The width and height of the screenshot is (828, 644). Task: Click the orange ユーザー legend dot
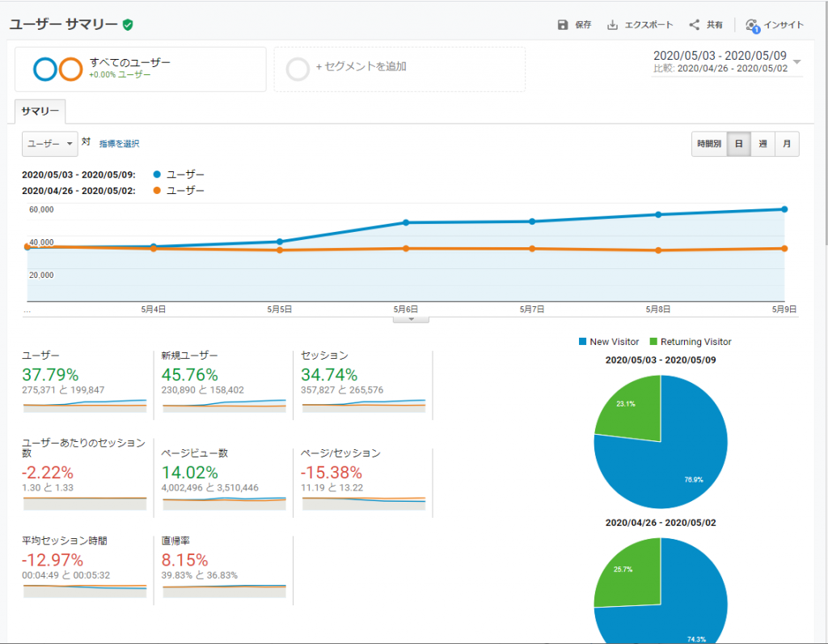157,191
